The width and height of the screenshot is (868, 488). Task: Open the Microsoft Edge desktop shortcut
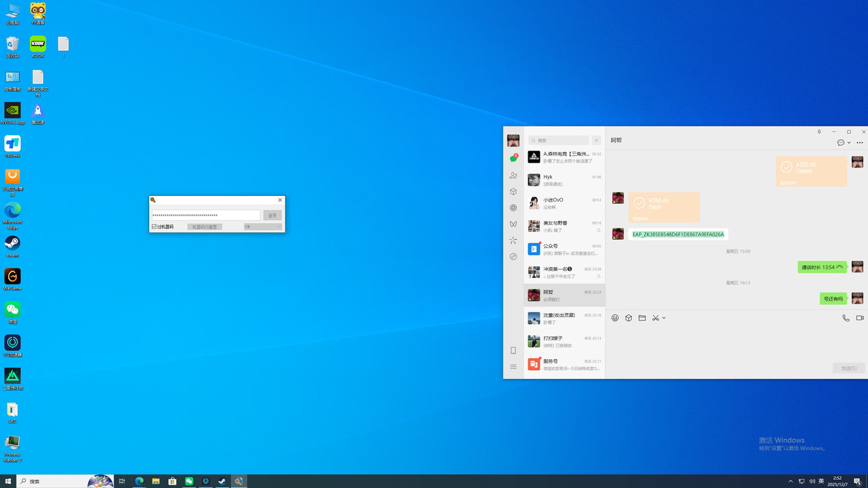(x=12, y=216)
